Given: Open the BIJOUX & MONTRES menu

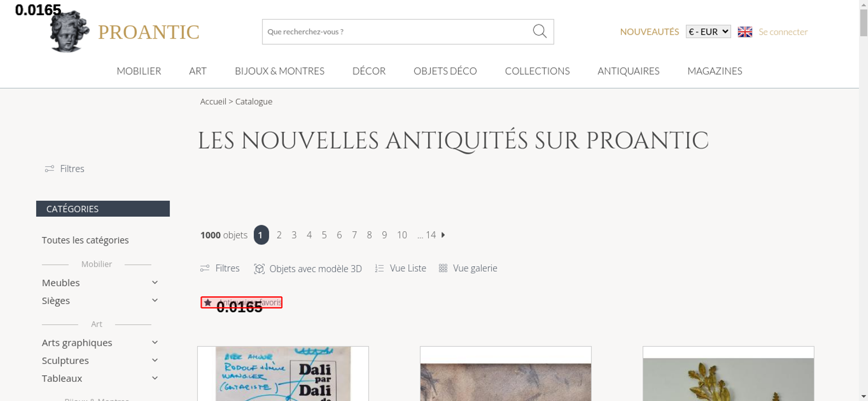Looking at the screenshot, I should [279, 71].
